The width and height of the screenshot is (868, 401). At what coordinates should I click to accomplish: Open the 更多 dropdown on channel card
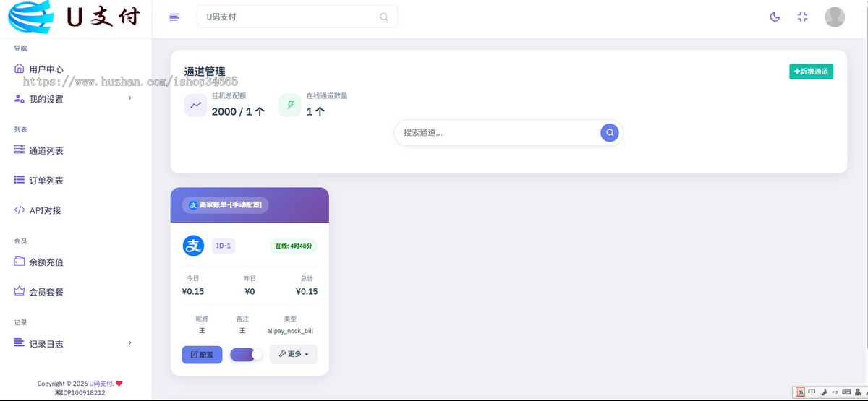[293, 354]
